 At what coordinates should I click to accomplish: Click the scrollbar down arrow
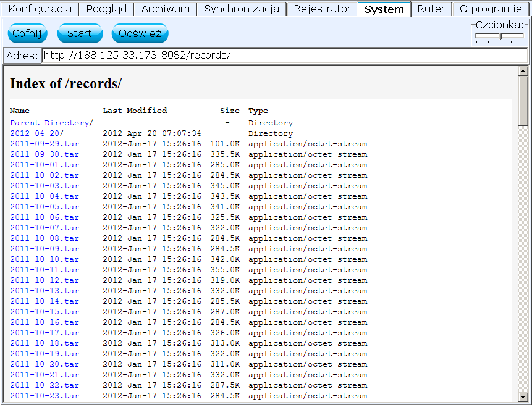523,396
